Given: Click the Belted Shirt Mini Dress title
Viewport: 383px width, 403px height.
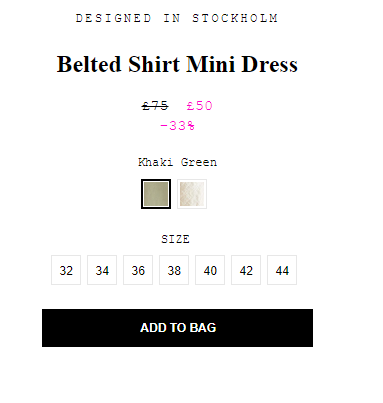Looking at the screenshot, I should 177,64.
